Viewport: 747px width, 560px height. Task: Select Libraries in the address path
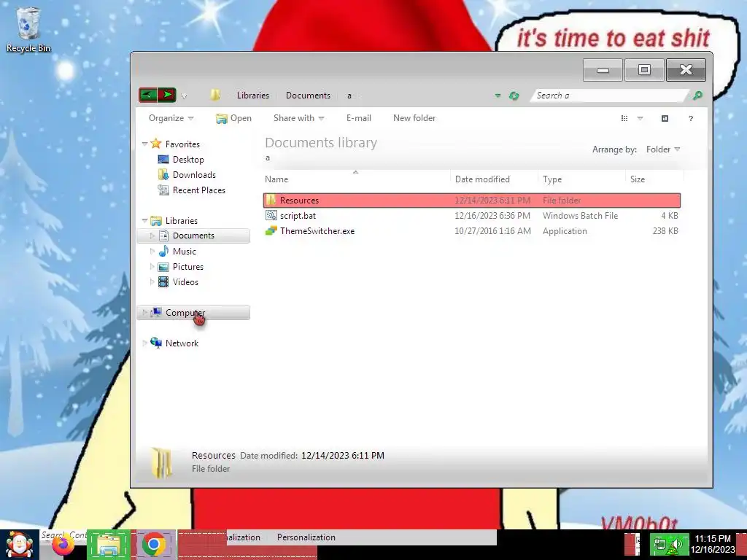253,96
